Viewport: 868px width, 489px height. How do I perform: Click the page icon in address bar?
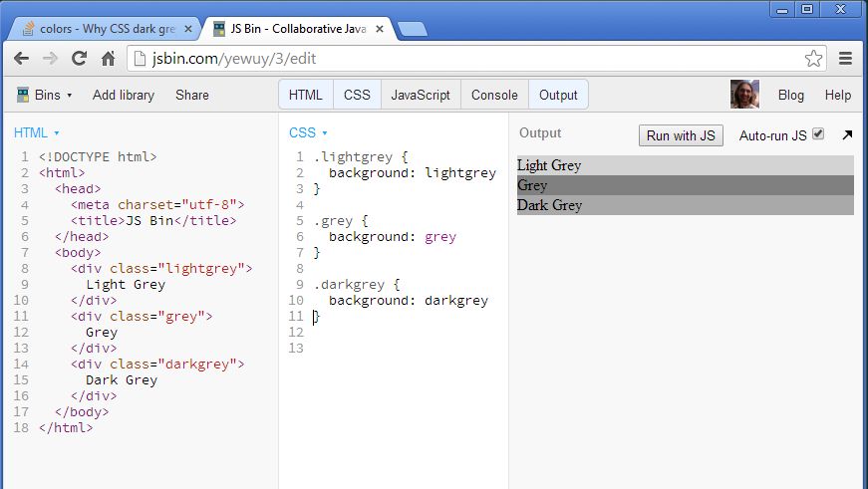click(141, 58)
